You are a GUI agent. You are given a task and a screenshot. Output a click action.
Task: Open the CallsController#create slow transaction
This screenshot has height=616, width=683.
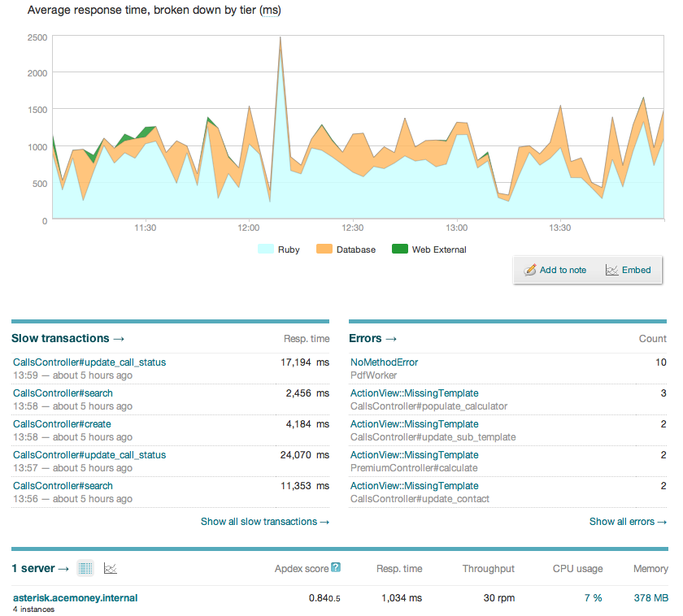pyautogui.click(x=62, y=424)
